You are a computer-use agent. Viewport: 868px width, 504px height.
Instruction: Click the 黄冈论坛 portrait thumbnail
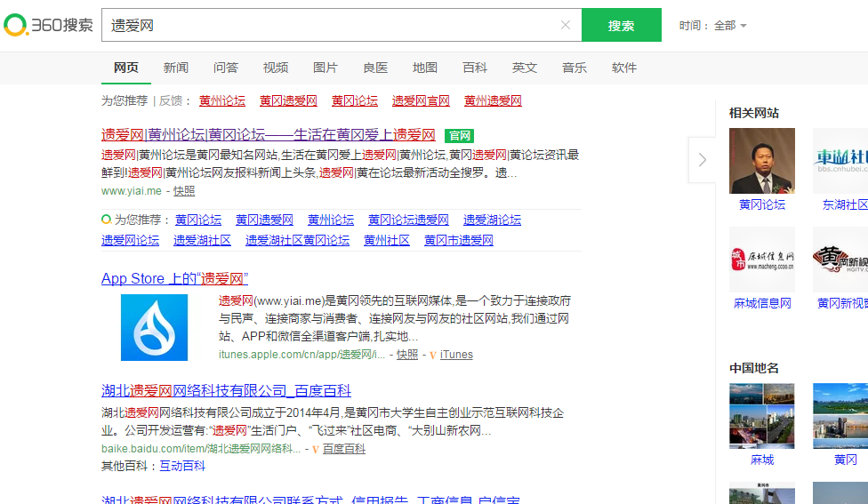pyautogui.click(x=761, y=160)
